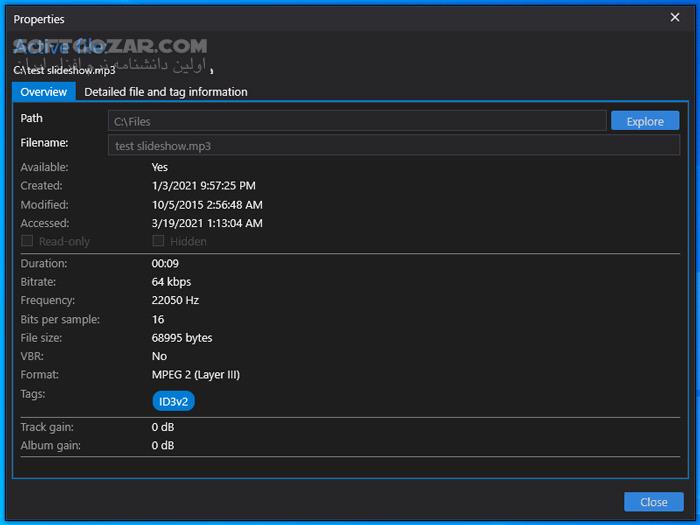700x525 pixels.
Task: Select the Filename field with test slideshow.mp3
Action: click(393, 146)
